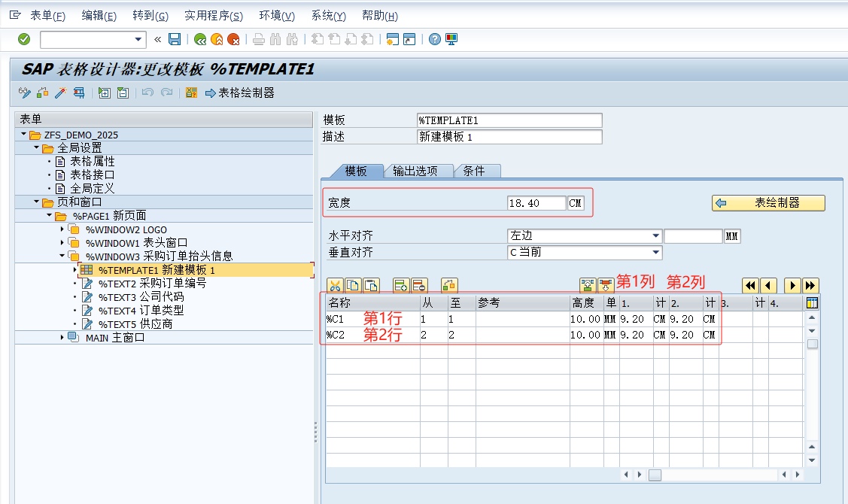
Task: Collapse the 页和窗口 folder
Action: point(37,202)
